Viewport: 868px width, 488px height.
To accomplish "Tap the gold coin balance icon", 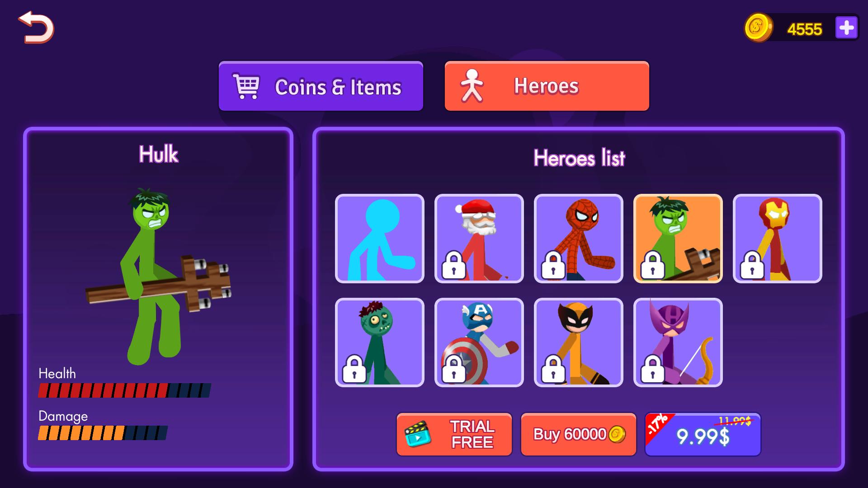I will 758,28.
